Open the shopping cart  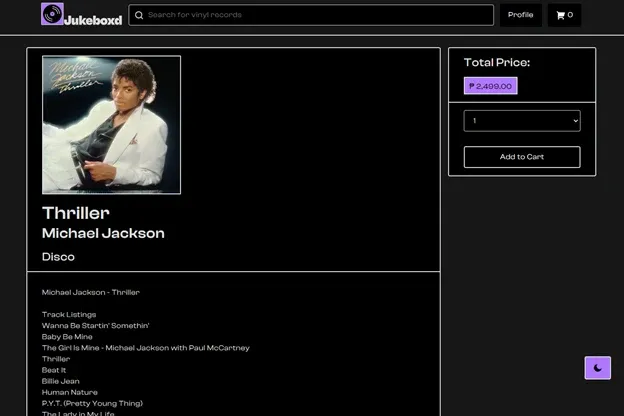[564, 15]
